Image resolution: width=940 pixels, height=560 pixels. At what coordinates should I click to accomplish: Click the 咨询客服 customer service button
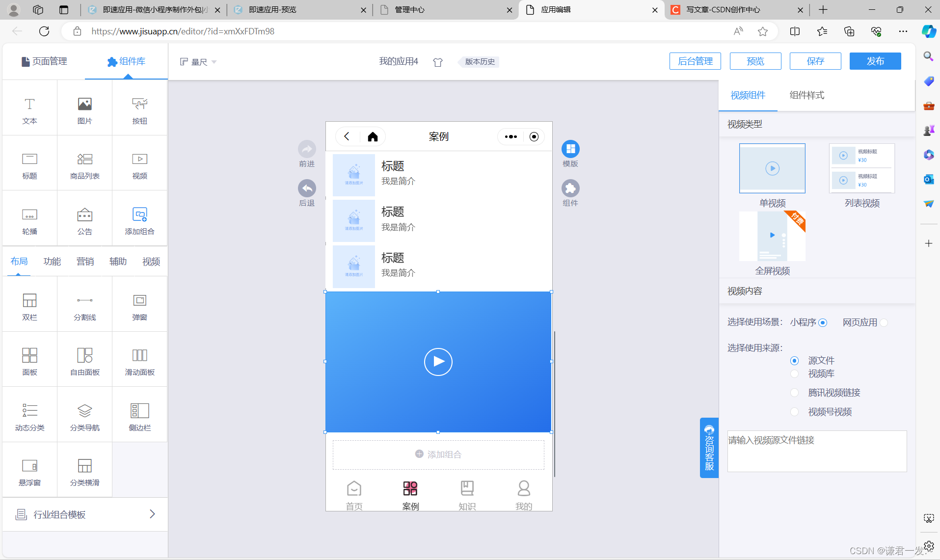[709, 448]
